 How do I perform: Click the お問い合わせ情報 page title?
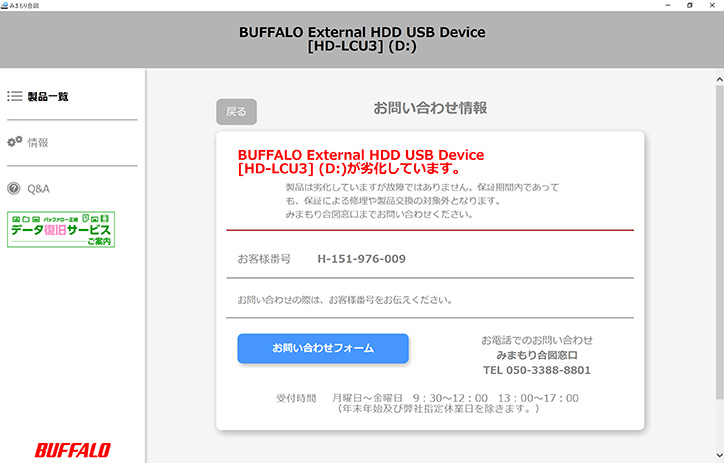point(430,108)
